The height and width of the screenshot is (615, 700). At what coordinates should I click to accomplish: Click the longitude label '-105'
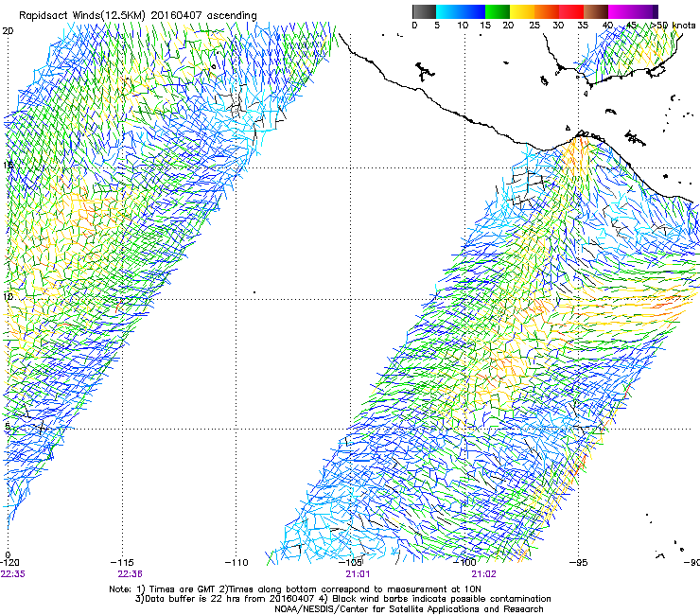[x=350, y=563]
